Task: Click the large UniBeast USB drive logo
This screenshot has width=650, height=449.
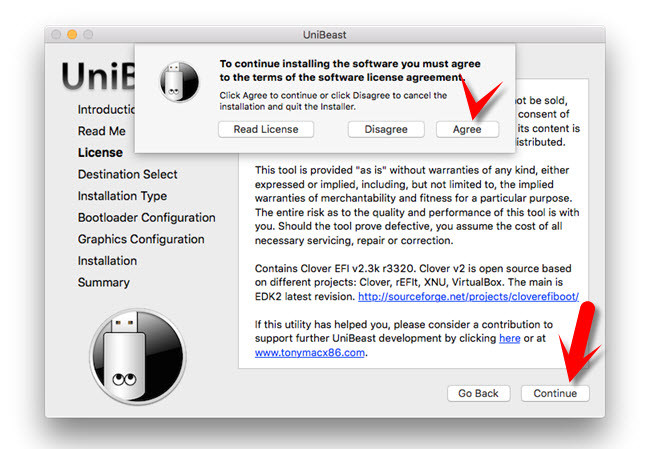Action: tap(138, 357)
